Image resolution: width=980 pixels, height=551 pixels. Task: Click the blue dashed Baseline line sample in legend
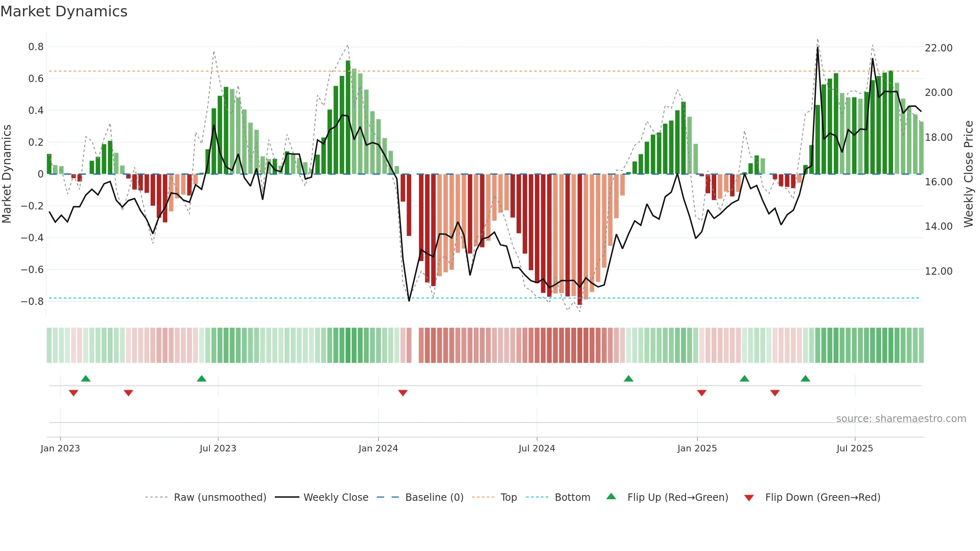(388, 497)
